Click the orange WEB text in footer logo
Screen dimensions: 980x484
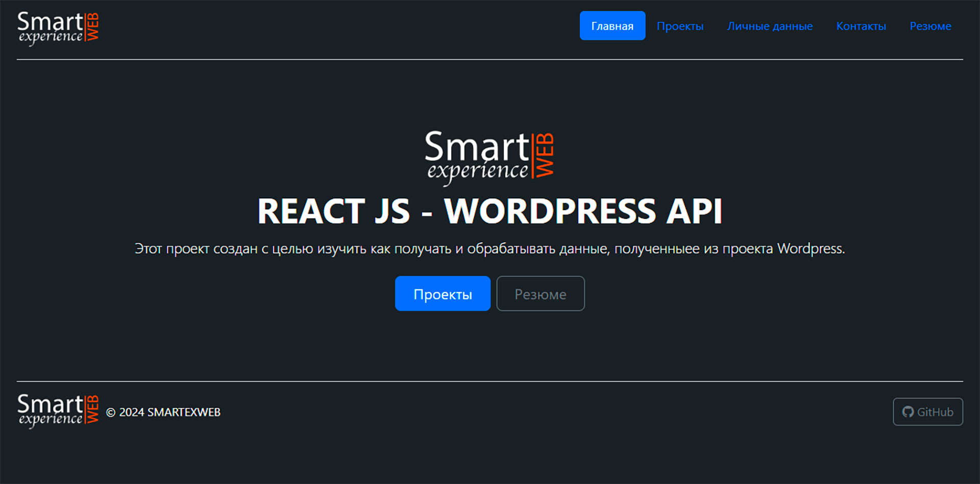click(92, 409)
